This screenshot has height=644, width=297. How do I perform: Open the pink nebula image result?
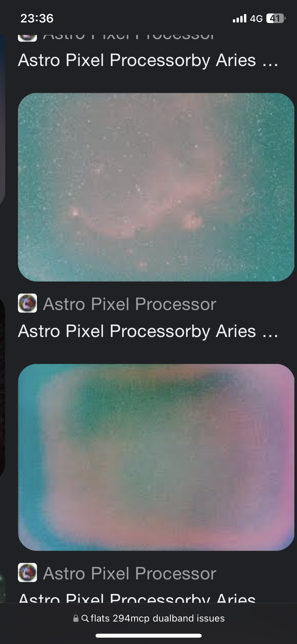coord(156,187)
